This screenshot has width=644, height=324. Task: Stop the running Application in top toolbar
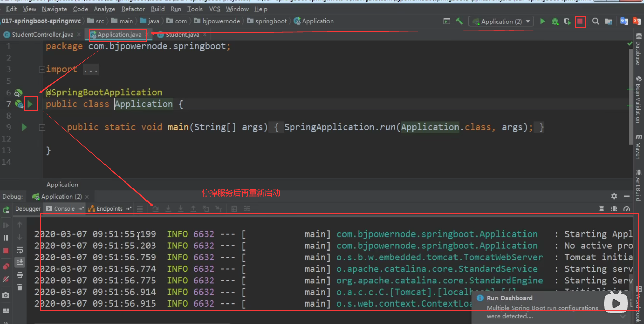coord(580,21)
